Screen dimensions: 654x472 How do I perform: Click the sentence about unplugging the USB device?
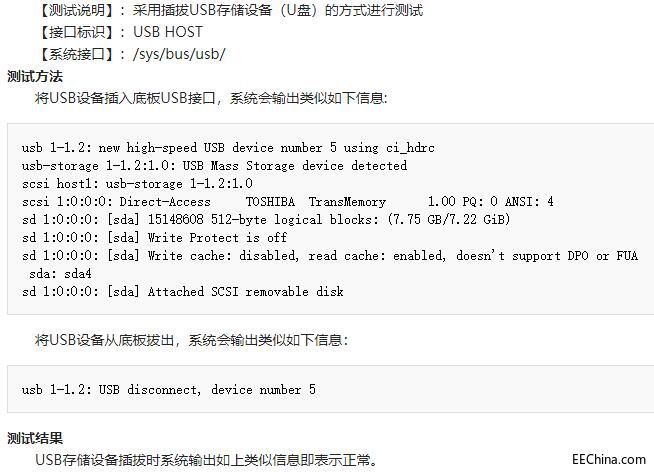[x=191, y=340]
